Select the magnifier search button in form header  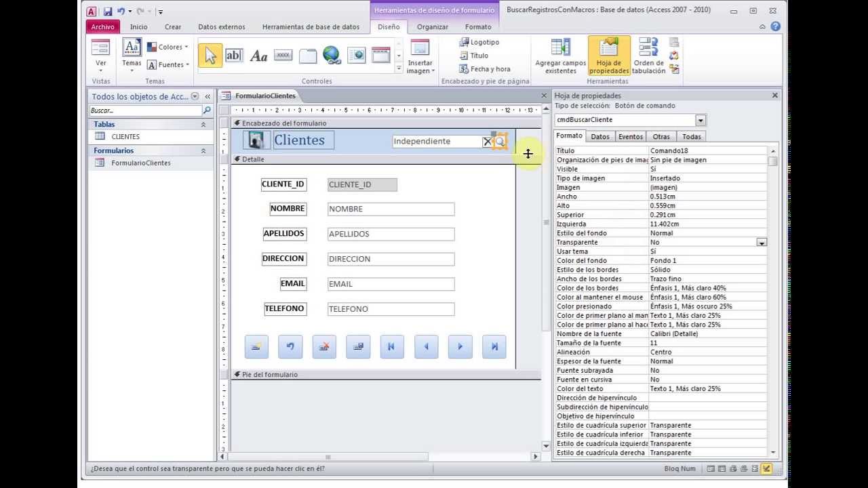tap(500, 142)
